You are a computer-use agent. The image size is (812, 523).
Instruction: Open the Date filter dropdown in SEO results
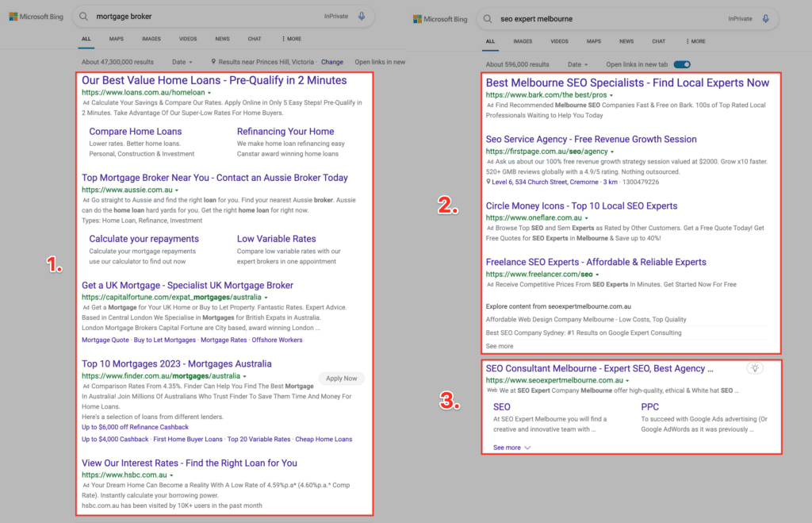click(575, 64)
